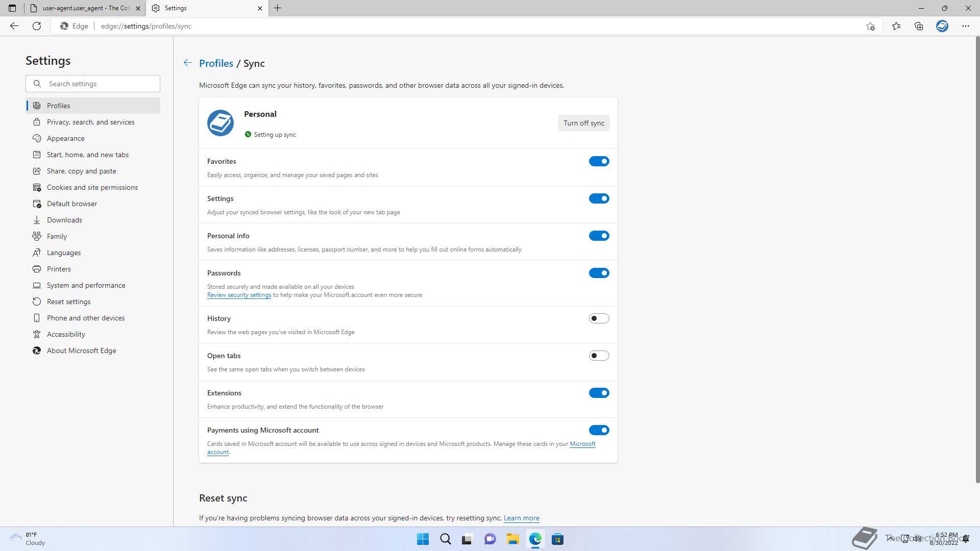Toggle Extensions sync switch
Image resolution: width=980 pixels, height=551 pixels.
coord(599,393)
